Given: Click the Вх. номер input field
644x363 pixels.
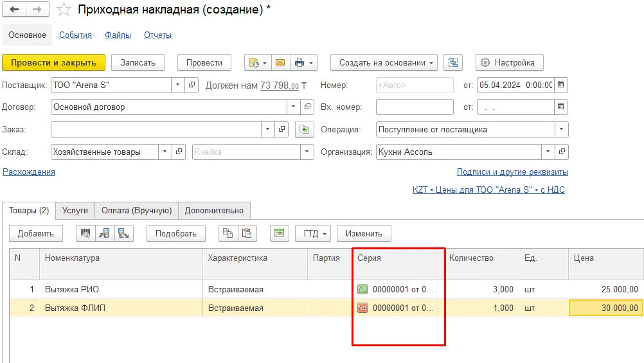Looking at the screenshot, I should [x=415, y=107].
